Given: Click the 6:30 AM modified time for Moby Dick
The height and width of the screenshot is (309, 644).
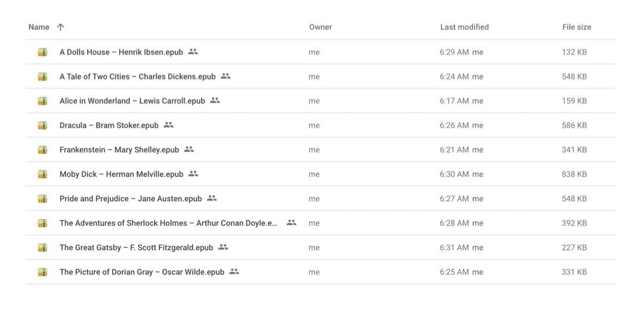Looking at the screenshot, I should 454,174.
